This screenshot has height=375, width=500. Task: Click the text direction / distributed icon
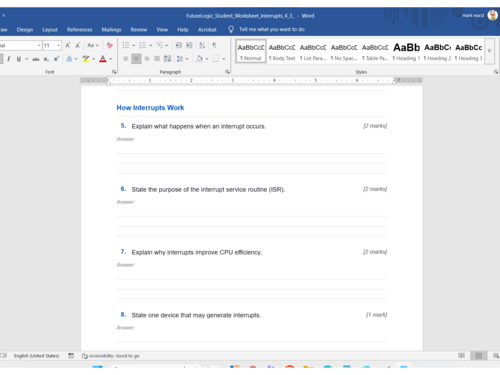point(167,59)
